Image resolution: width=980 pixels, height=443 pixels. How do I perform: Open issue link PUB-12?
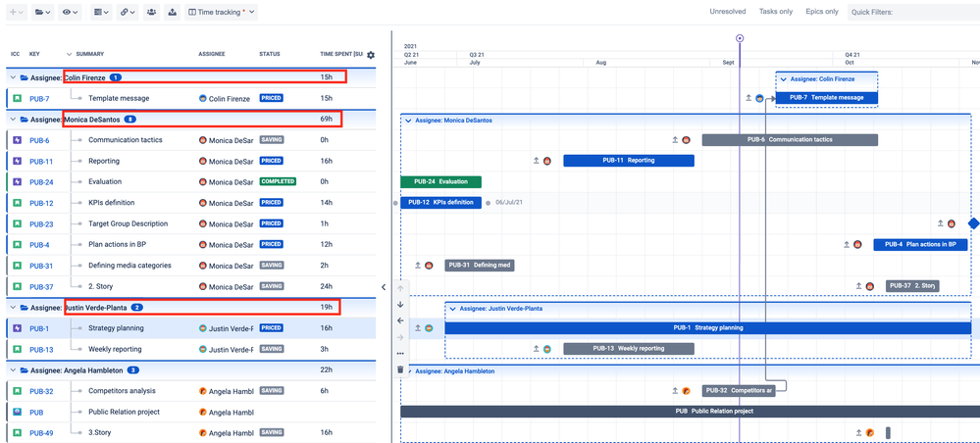point(41,203)
